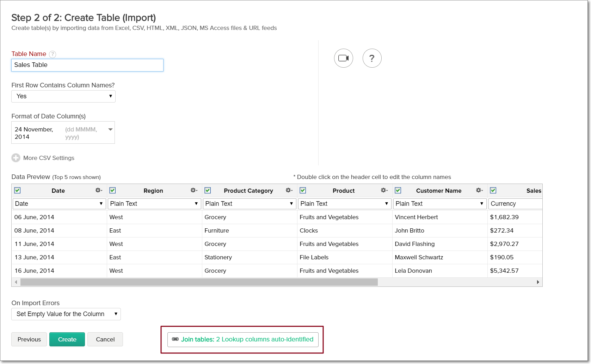Image resolution: width=591 pixels, height=364 pixels.
Task: Open Customer Name column settings gear
Action: pos(479,190)
